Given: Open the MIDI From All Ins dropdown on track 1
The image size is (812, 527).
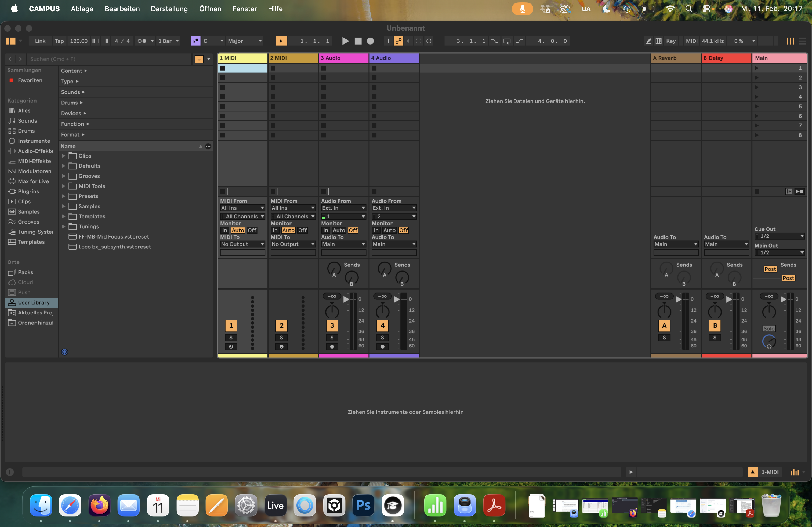Looking at the screenshot, I should [x=242, y=208].
